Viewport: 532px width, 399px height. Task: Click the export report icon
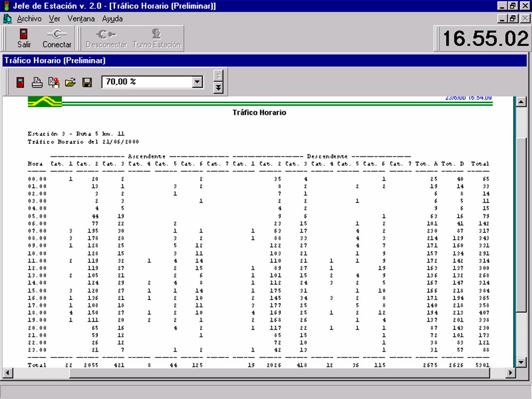tap(54, 82)
